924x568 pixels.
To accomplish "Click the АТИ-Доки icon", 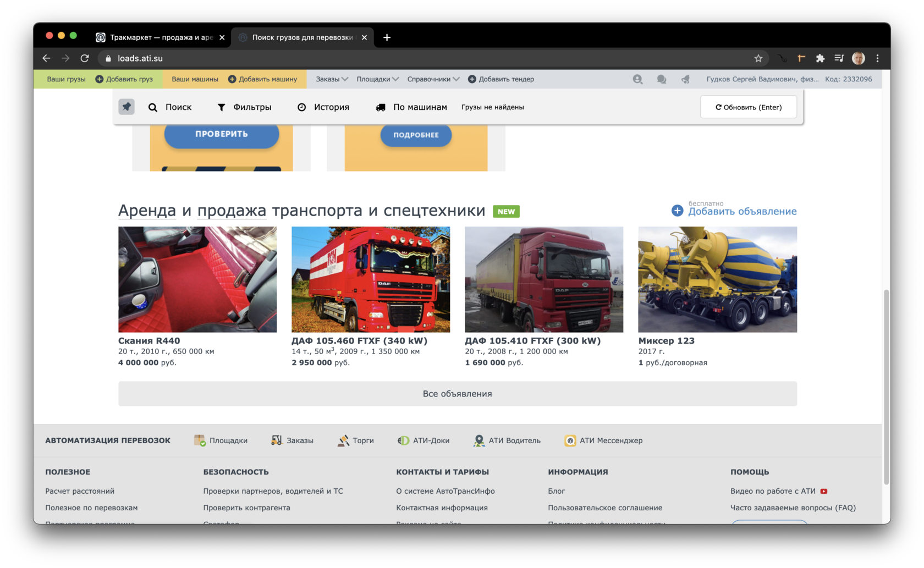I will [403, 440].
